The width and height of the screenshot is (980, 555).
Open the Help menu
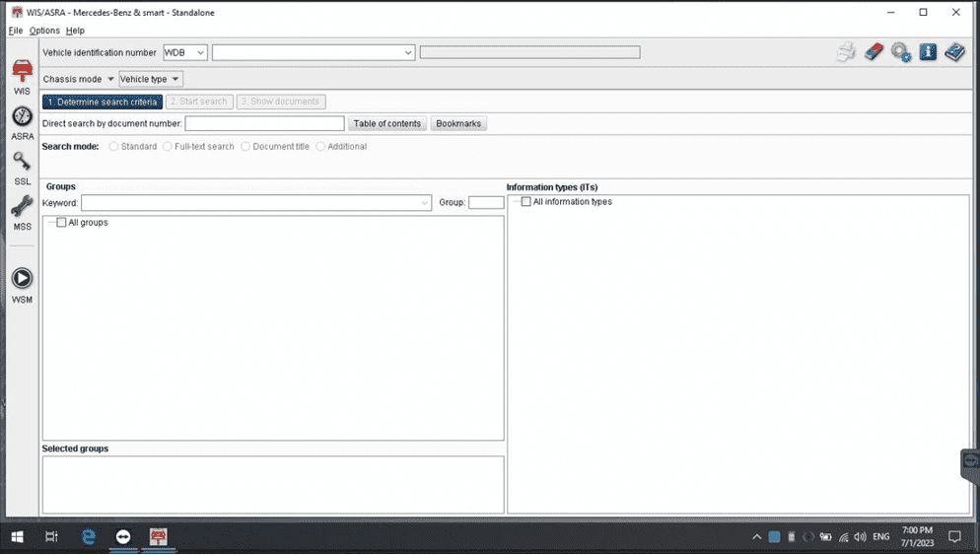click(x=75, y=31)
